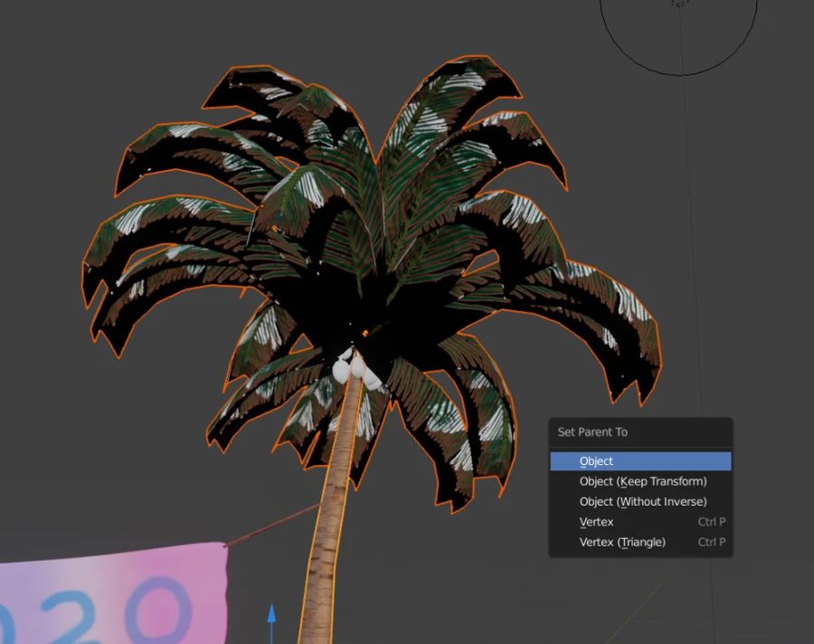Click the rope tying banner to trunk
This screenshot has height=644, width=814.
(x=271, y=526)
